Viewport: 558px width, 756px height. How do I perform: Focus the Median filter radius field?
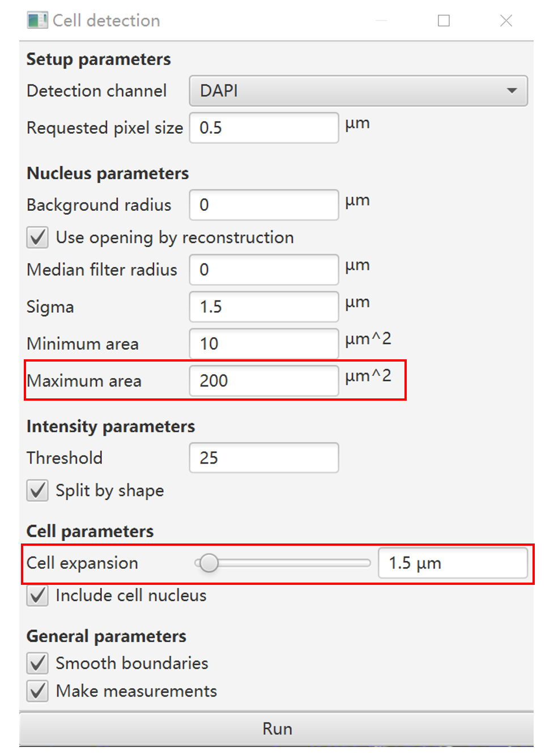click(263, 270)
